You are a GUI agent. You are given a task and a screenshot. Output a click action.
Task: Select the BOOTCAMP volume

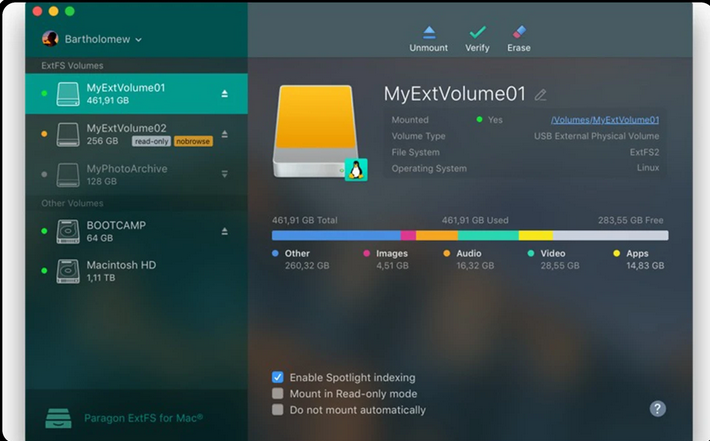(x=136, y=231)
